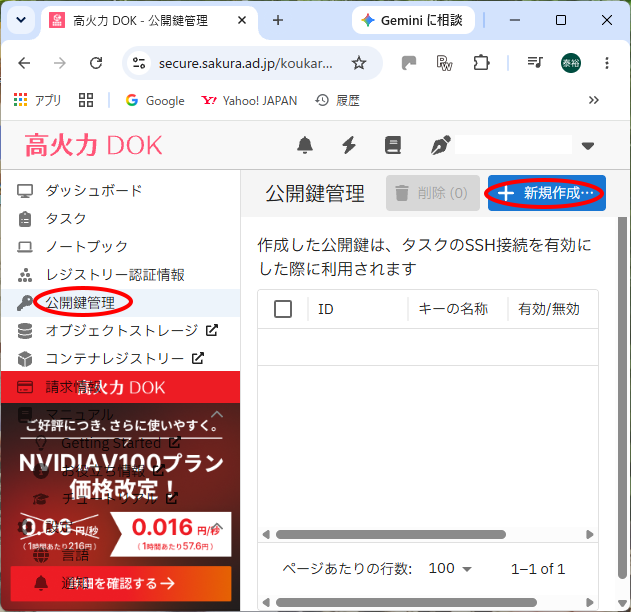Click the site information icon in the address bar
This screenshot has width=631, height=612.
[x=139, y=63]
